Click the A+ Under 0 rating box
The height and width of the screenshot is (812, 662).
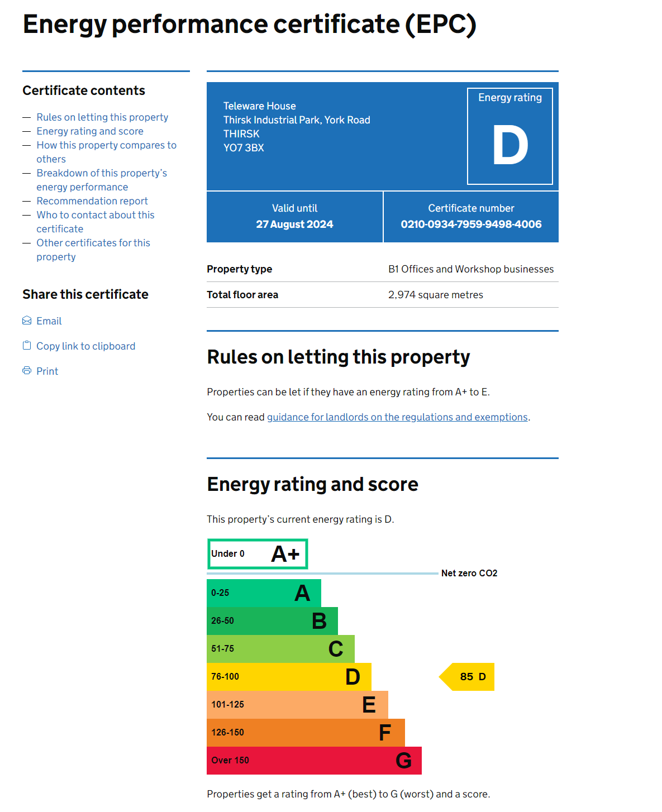pos(257,554)
